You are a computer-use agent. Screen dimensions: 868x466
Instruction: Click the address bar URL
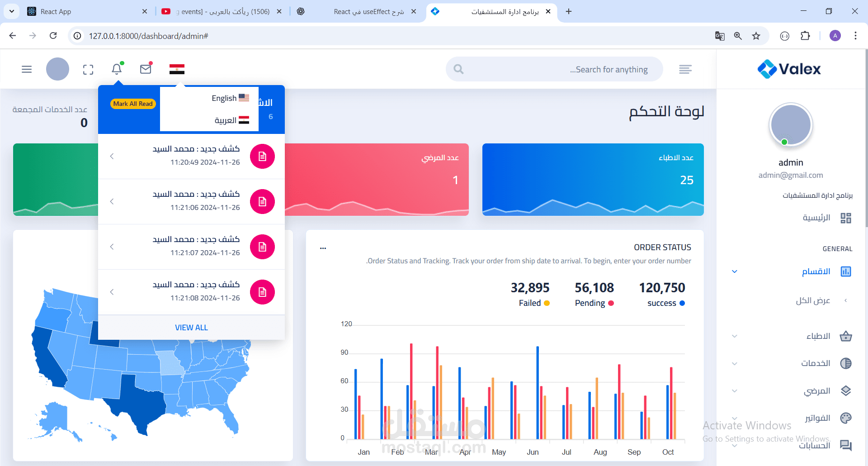148,36
